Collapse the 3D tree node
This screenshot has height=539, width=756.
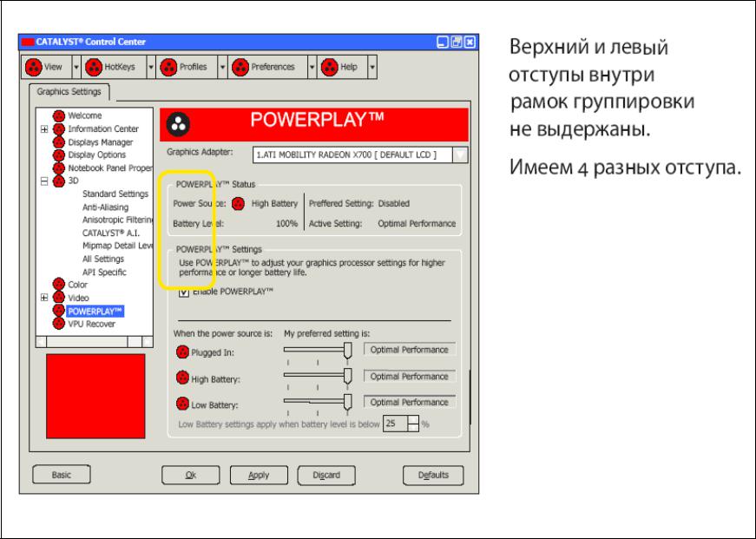[44, 181]
